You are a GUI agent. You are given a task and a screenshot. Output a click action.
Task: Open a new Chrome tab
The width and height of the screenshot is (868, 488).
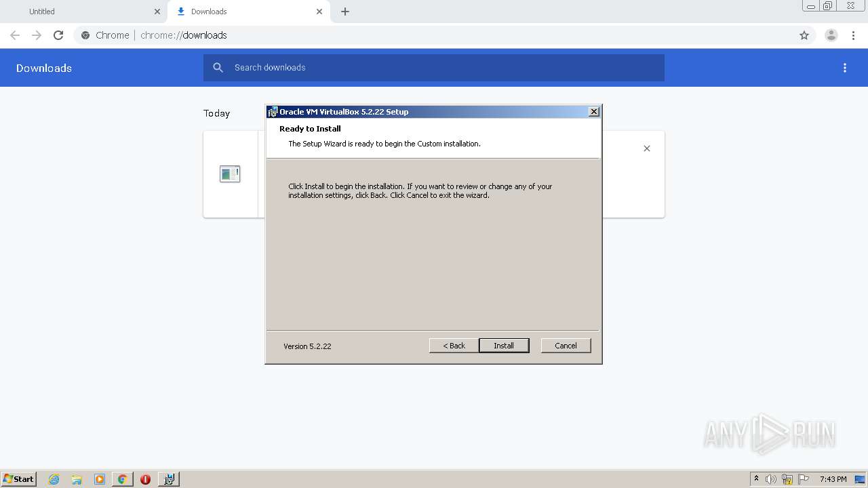click(345, 12)
